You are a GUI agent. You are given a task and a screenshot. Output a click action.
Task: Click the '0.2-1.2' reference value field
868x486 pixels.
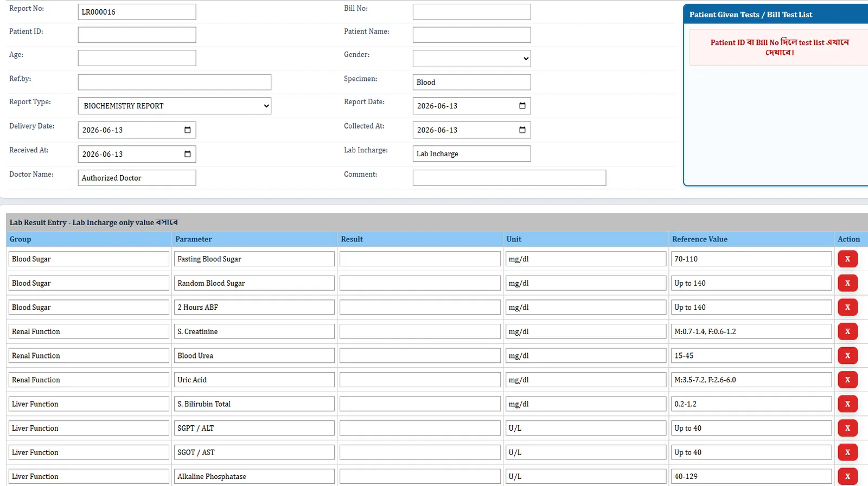click(x=751, y=404)
